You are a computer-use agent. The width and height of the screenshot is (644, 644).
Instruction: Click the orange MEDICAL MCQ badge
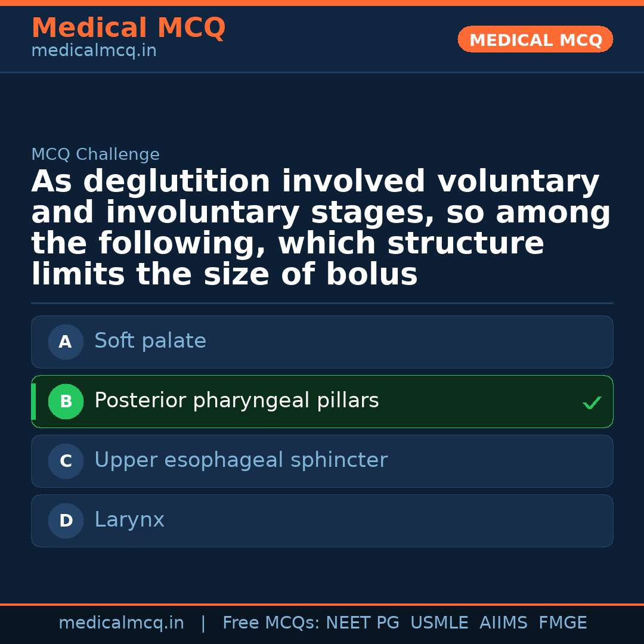(535, 39)
